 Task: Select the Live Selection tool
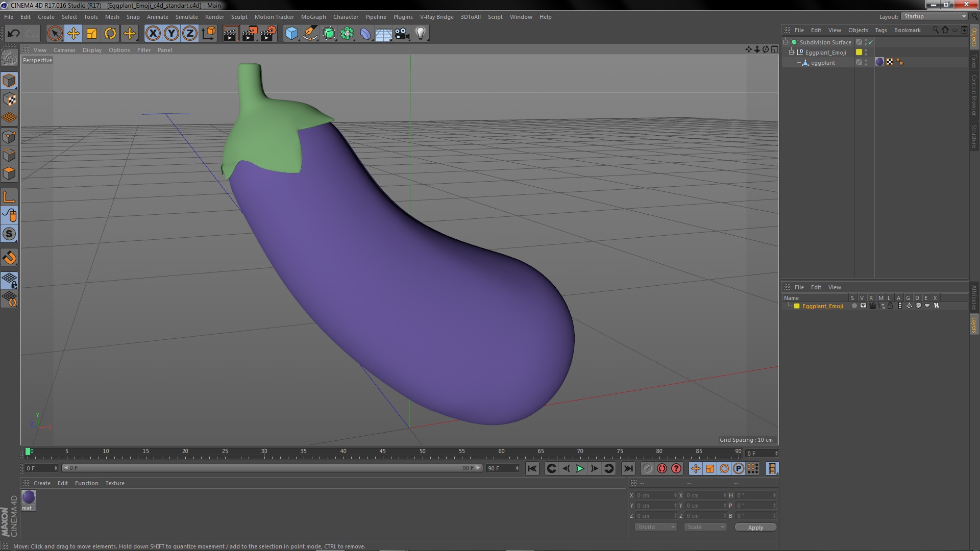pyautogui.click(x=55, y=34)
